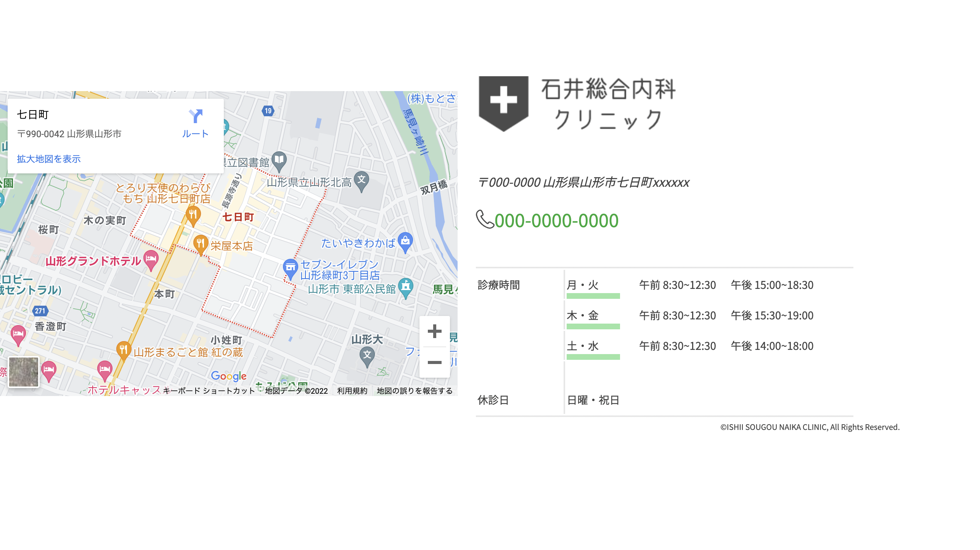
Task: Click the directions (ルート) arrow icon
Action: click(x=196, y=116)
